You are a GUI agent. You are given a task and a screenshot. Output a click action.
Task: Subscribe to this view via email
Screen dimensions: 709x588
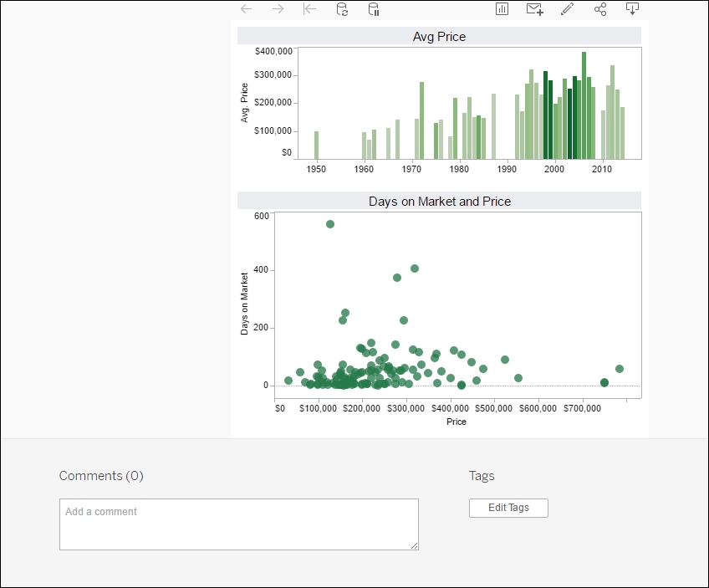click(x=535, y=9)
